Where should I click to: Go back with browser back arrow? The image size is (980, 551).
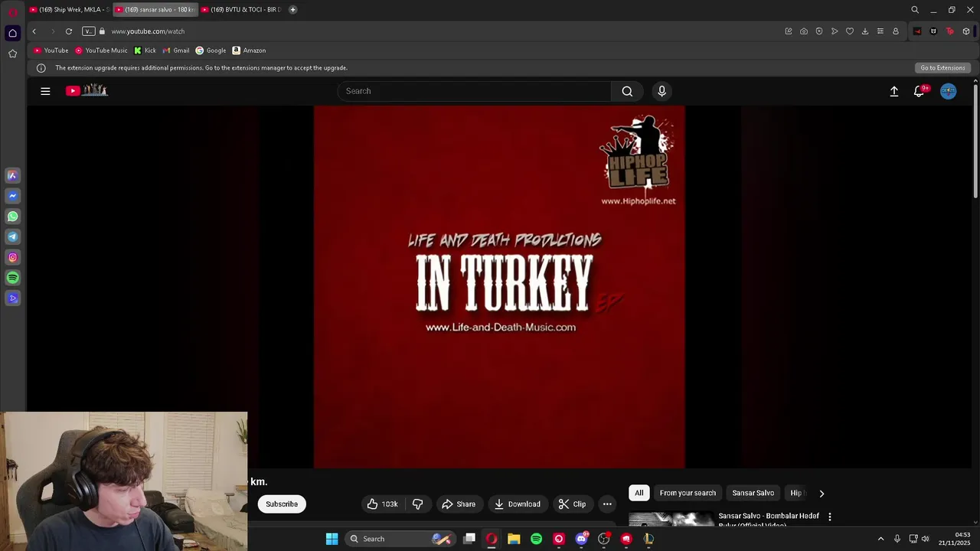(x=34, y=31)
